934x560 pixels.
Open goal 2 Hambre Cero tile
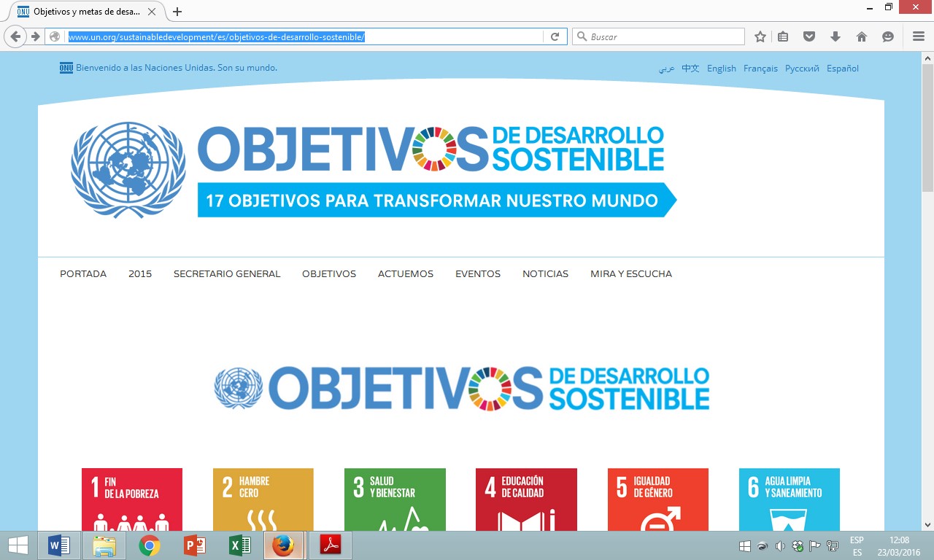(263, 499)
